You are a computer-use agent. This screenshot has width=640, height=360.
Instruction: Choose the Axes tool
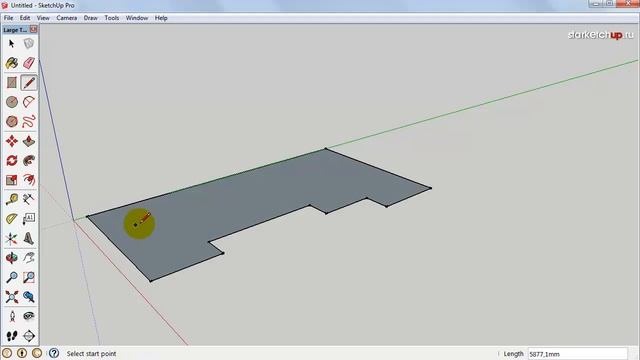[11, 238]
